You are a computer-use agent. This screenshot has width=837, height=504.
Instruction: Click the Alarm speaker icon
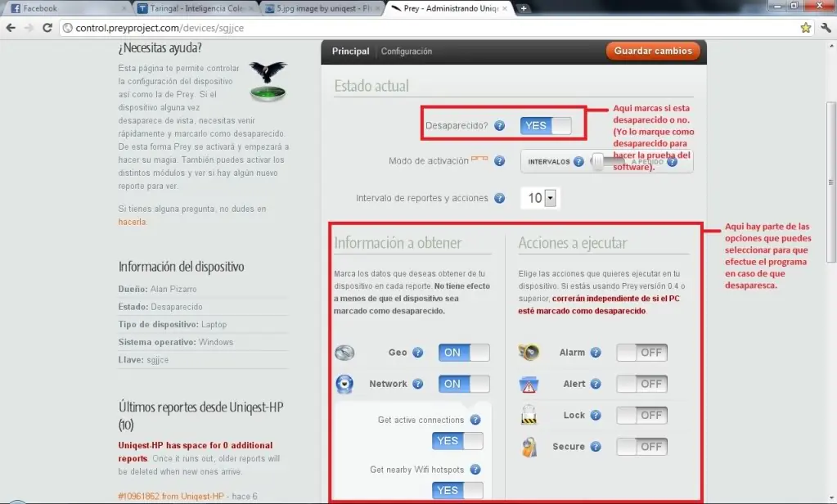coord(529,353)
